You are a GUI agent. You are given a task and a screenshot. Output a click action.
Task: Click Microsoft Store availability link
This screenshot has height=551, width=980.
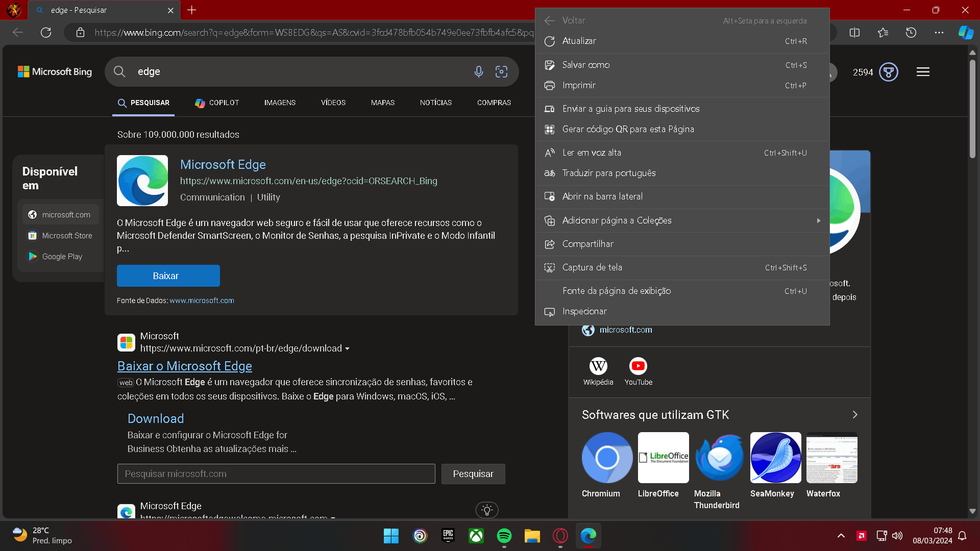point(61,236)
